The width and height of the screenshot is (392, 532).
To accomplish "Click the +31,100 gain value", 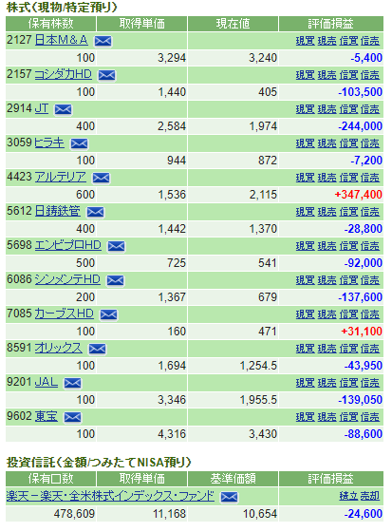I will click(362, 332).
